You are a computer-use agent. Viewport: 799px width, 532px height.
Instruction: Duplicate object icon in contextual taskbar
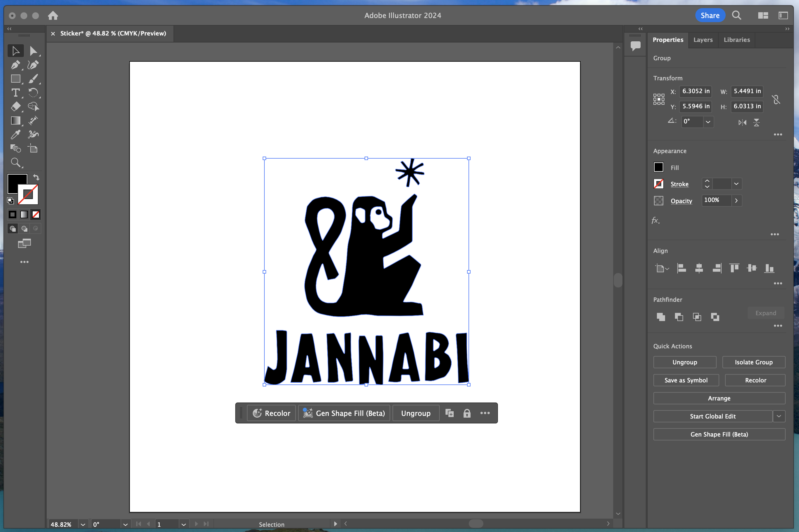coord(449,413)
